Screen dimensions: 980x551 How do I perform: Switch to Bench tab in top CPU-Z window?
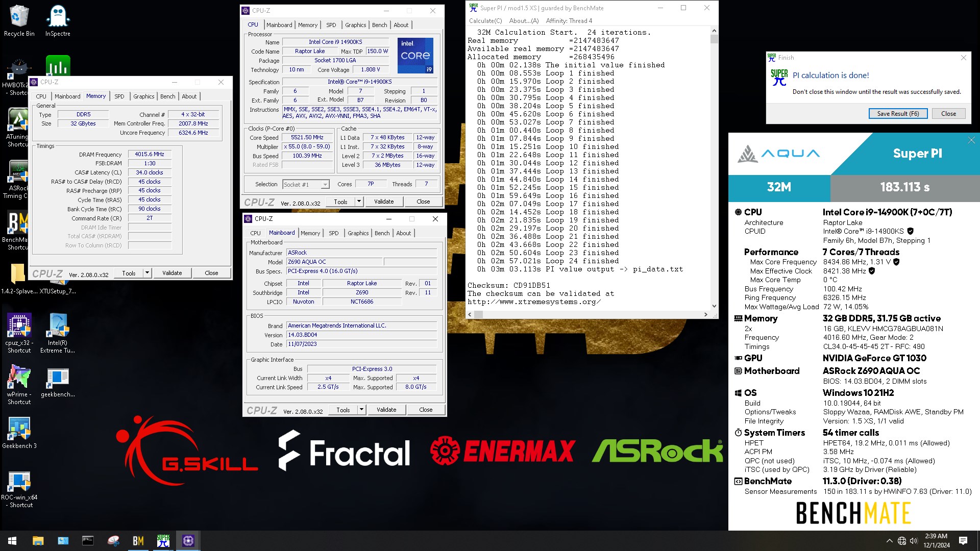(x=379, y=25)
